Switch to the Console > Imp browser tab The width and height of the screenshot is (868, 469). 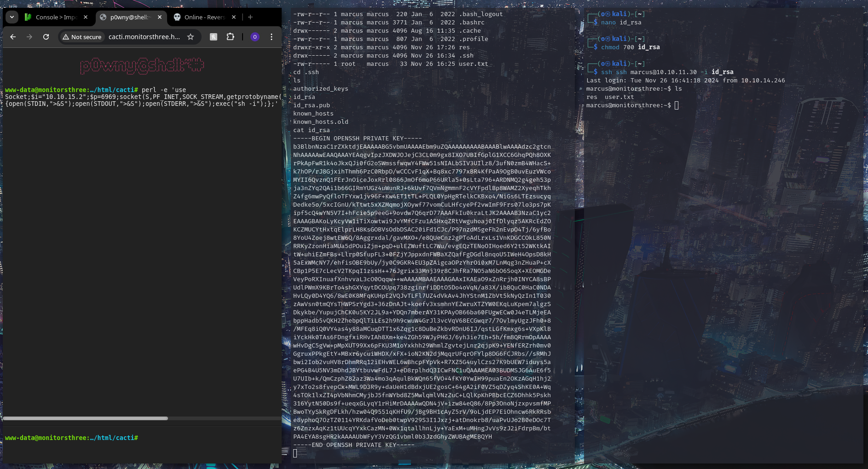(56, 17)
